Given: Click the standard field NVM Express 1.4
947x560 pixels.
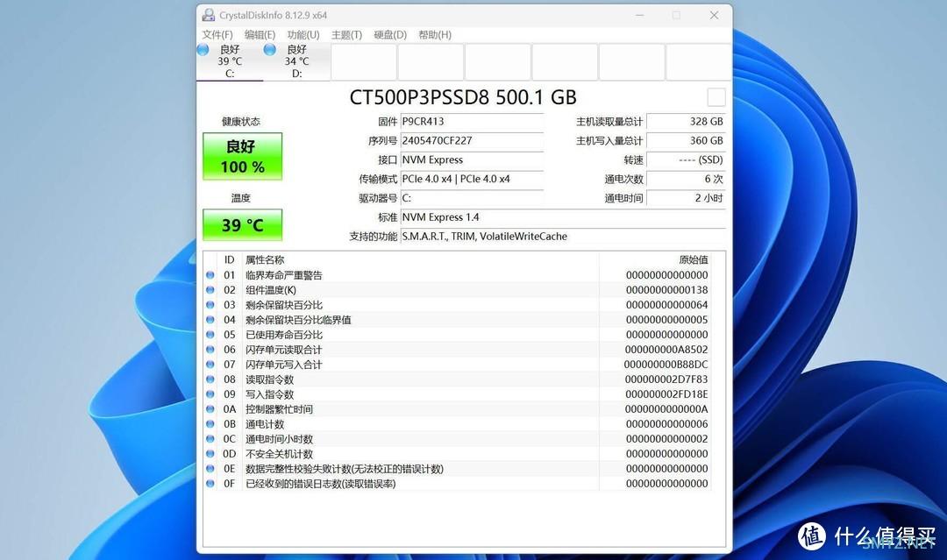Looking at the screenshot, I should 563,217.
